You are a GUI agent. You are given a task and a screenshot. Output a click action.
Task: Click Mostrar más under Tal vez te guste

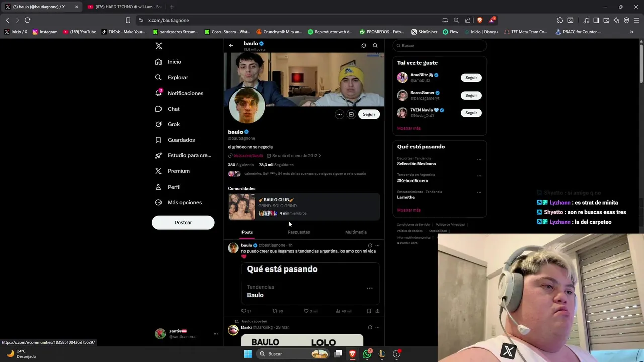(409, 128)
